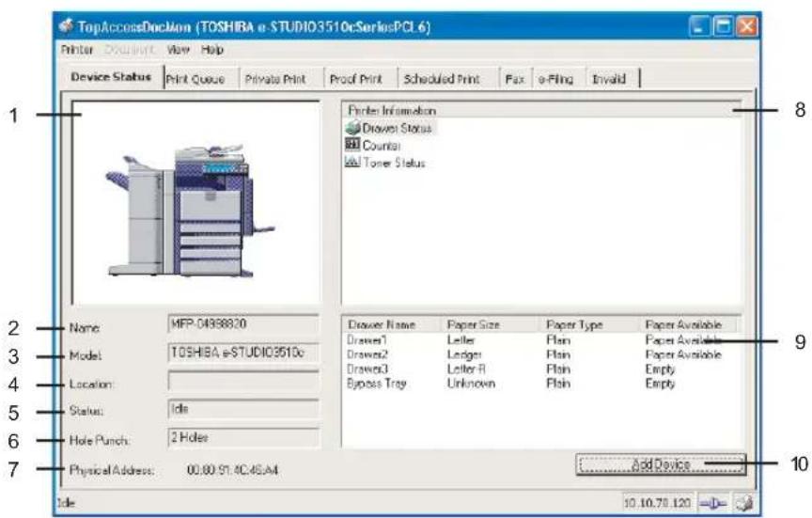The width and height of the screenshot is (812, 518).
Task: Maximize the TopAccessDocMon window
Action: [x=723, y=26]
